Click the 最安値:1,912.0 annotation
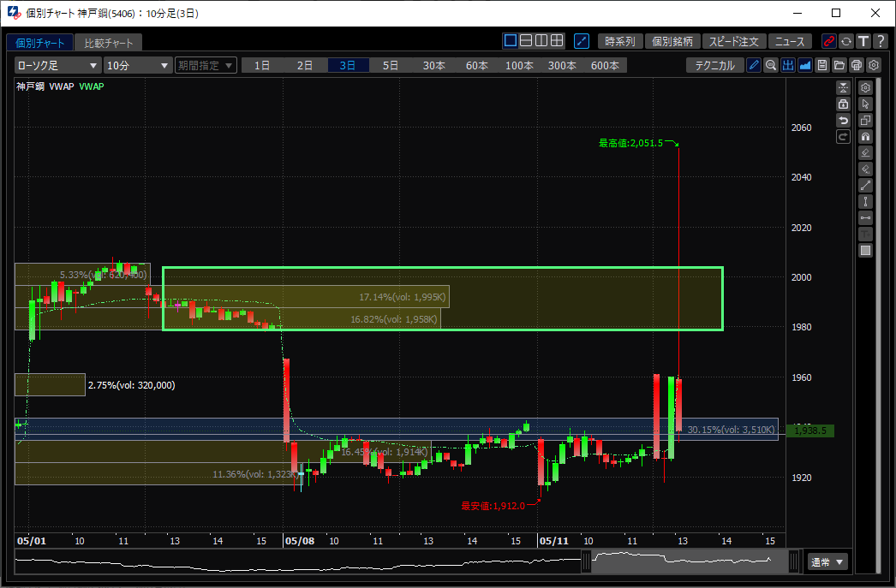The width and height of the screenshot is (896, 588). [493, 506]
